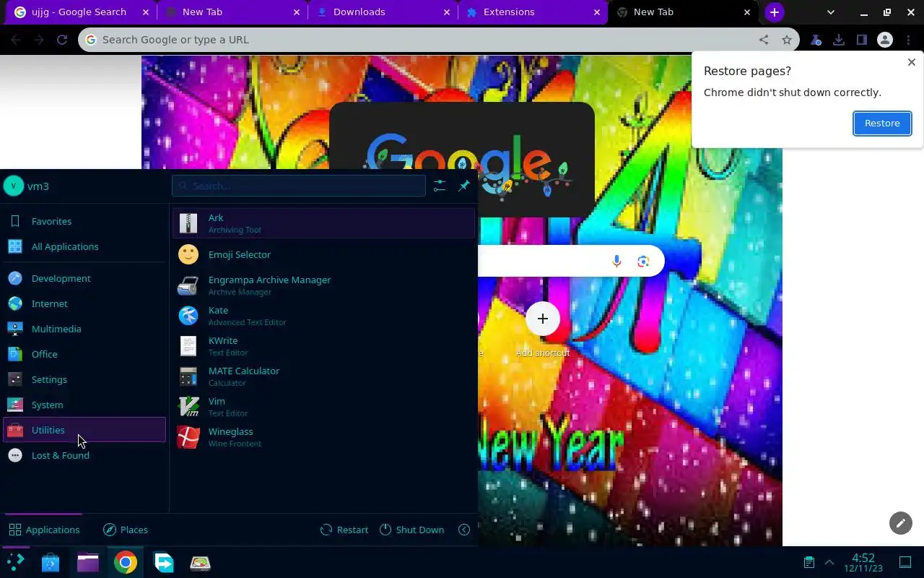Expand more session actions arrow

point(464,530)
